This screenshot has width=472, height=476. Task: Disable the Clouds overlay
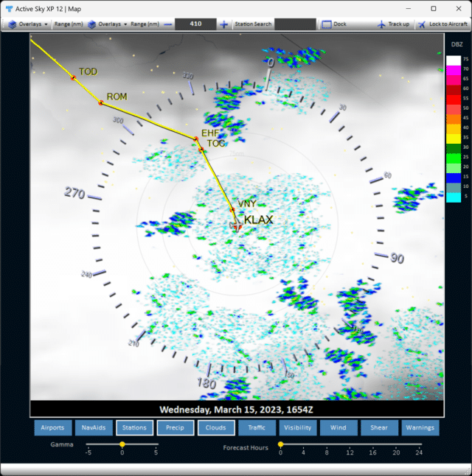click(216, 427)
